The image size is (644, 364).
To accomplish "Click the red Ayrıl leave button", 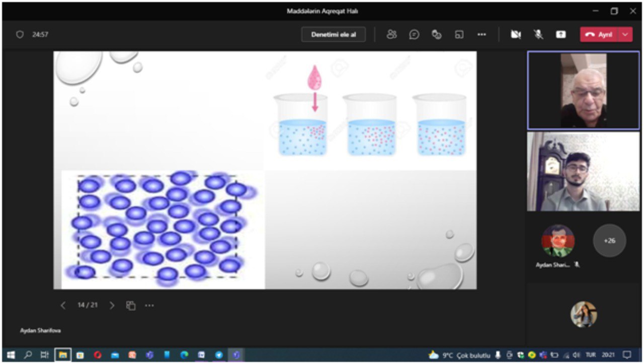I will [x=599, y=34].
